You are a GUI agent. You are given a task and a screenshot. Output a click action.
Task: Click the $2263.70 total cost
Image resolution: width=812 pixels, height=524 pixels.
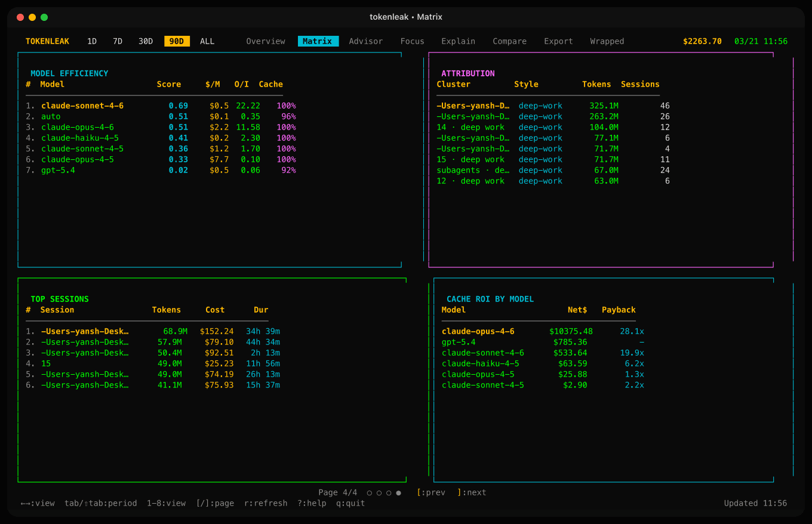coord(702,41)
